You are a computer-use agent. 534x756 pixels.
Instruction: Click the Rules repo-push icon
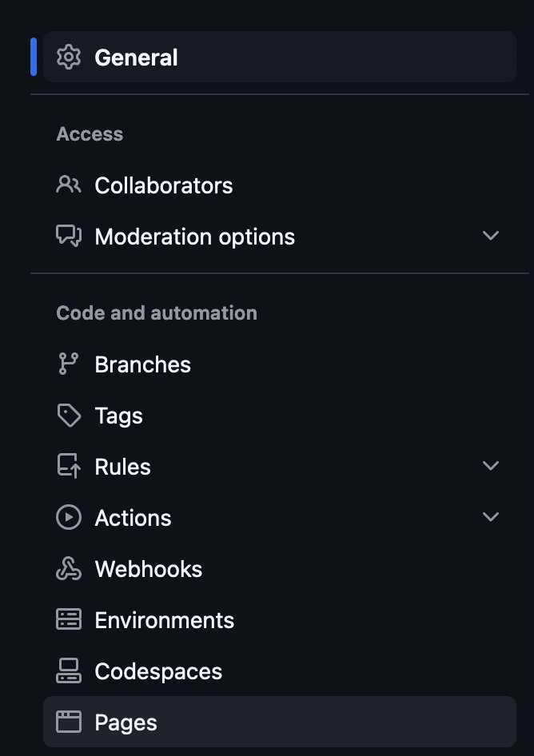69,466
